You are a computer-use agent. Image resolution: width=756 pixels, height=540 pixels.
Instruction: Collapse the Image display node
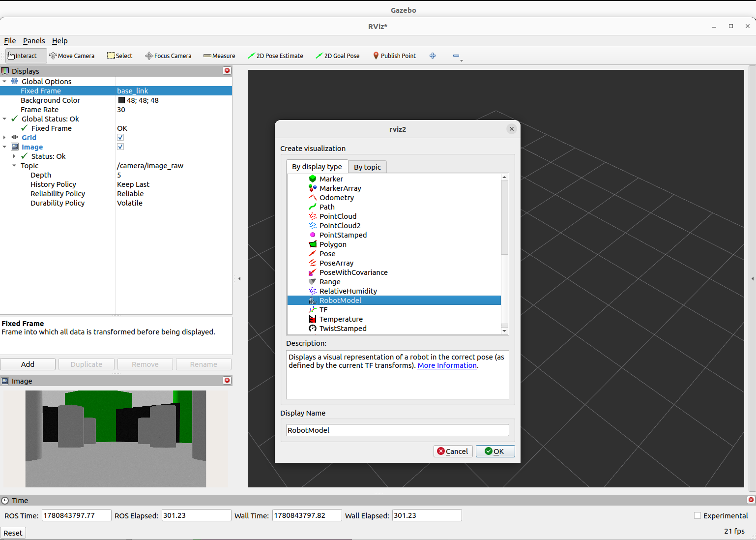click(x=4, y=147)
